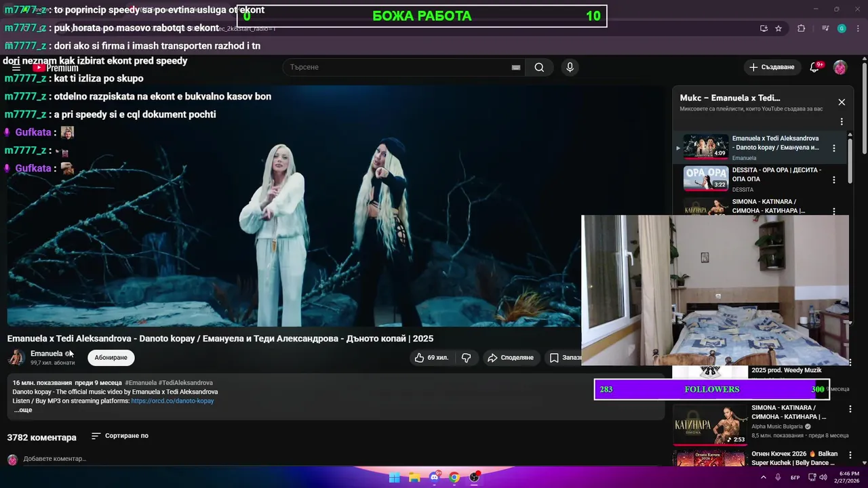
Task: Open the on-screen keyboard in search box
Action: tap(516, 67)
